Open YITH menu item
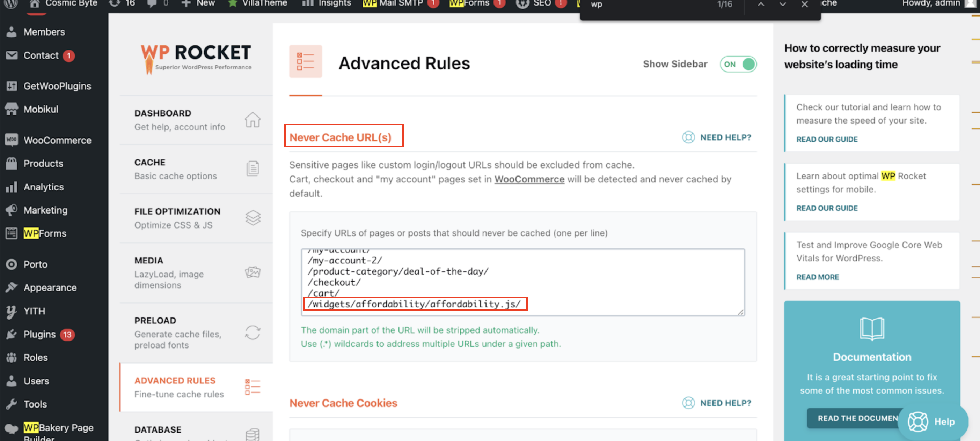980x441 pixels. point(34,311)
